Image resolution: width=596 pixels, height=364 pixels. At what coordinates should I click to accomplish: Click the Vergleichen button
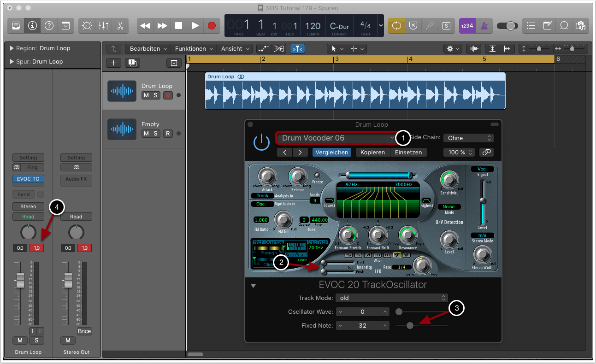[x=331, y=152]
